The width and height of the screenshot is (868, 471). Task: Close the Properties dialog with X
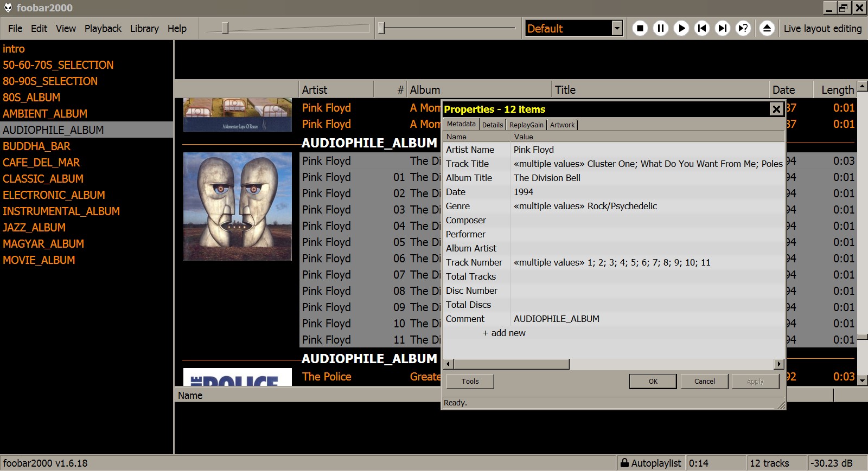pos(776,109)
